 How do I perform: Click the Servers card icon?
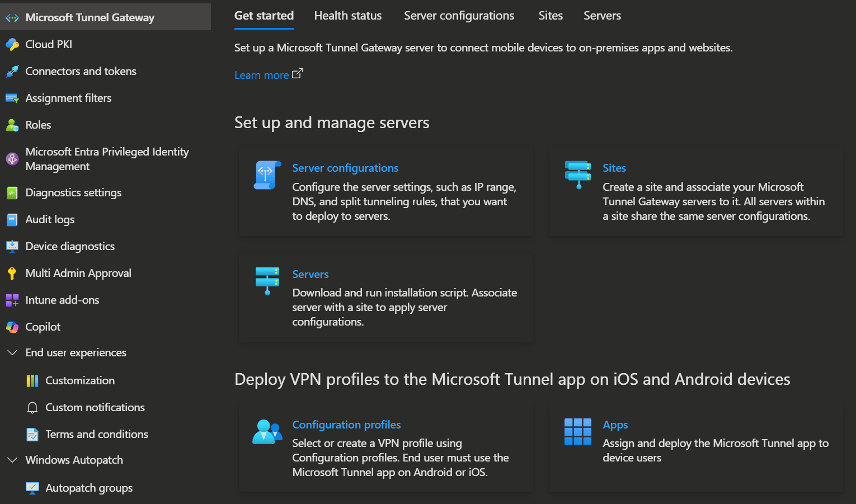[267, 281]
